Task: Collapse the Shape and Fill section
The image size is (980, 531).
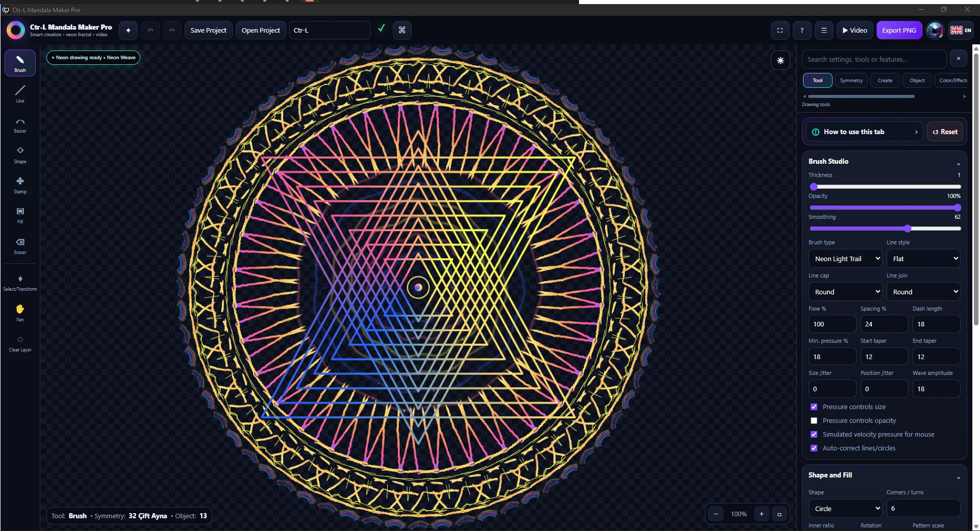Action: pos(958,477)
